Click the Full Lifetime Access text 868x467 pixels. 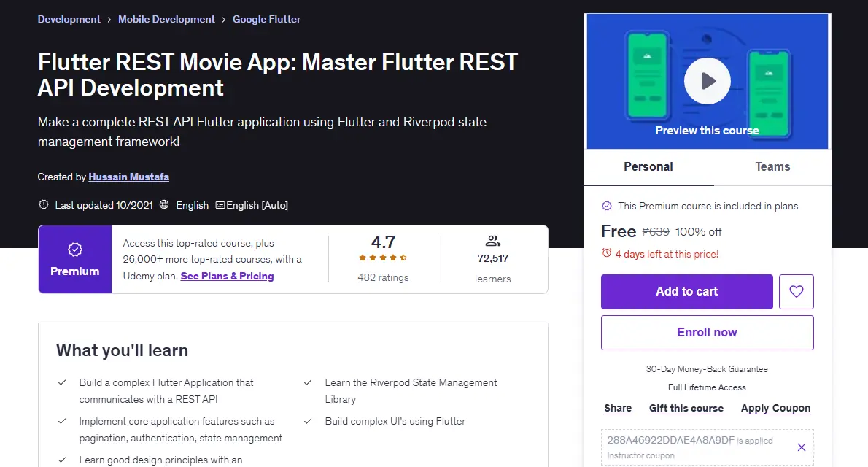click(x=707, y=387)
